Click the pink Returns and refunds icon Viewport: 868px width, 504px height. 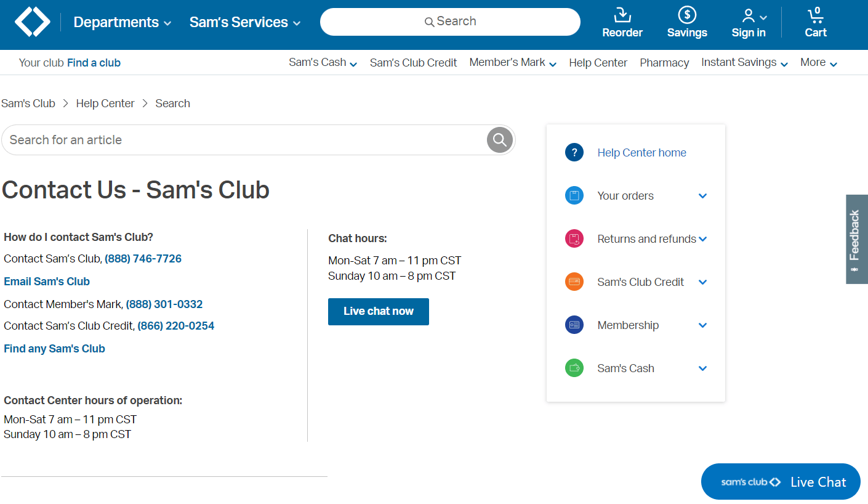pos(574,239)
